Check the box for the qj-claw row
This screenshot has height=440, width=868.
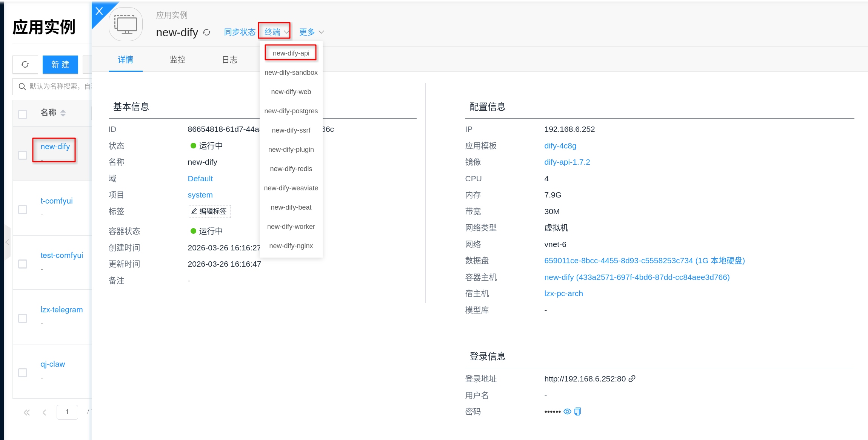click(x=23, y=373)
